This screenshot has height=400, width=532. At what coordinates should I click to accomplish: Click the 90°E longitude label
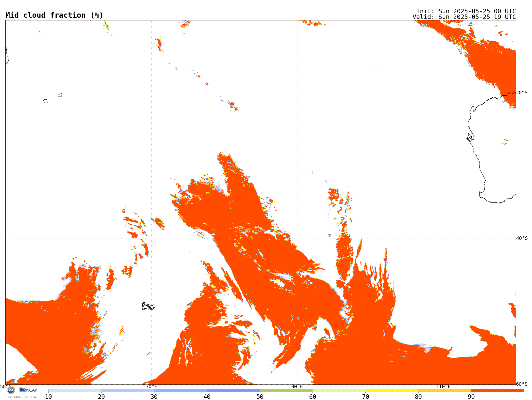[x=297, y=386]
